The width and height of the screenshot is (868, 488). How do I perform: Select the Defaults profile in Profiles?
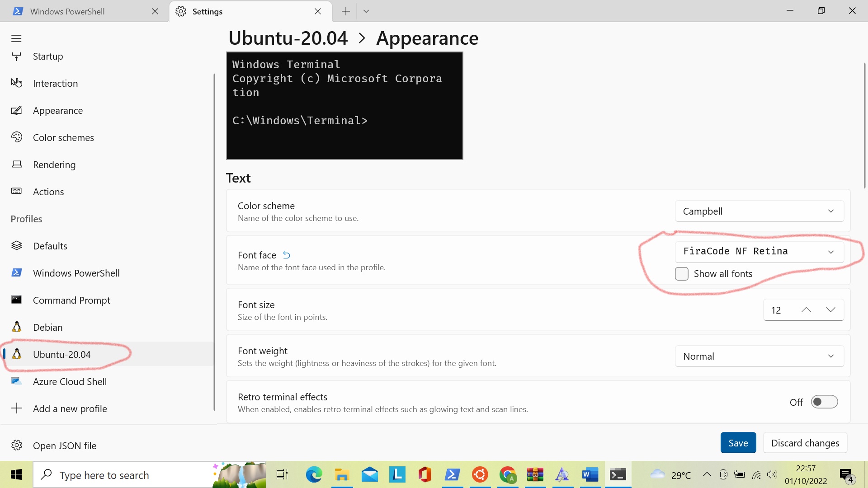pyautogui.click(x=50, y=246)
